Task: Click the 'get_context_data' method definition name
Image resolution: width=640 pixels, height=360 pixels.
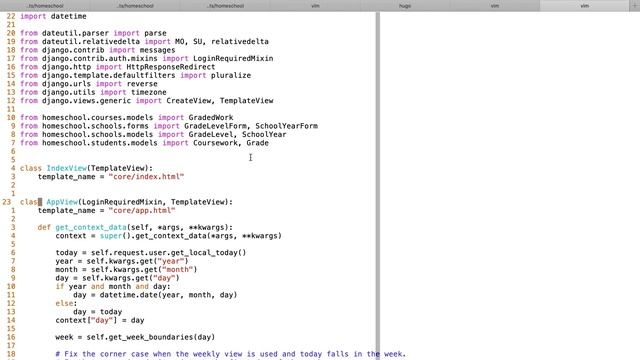Action: (x=91, y=227)
